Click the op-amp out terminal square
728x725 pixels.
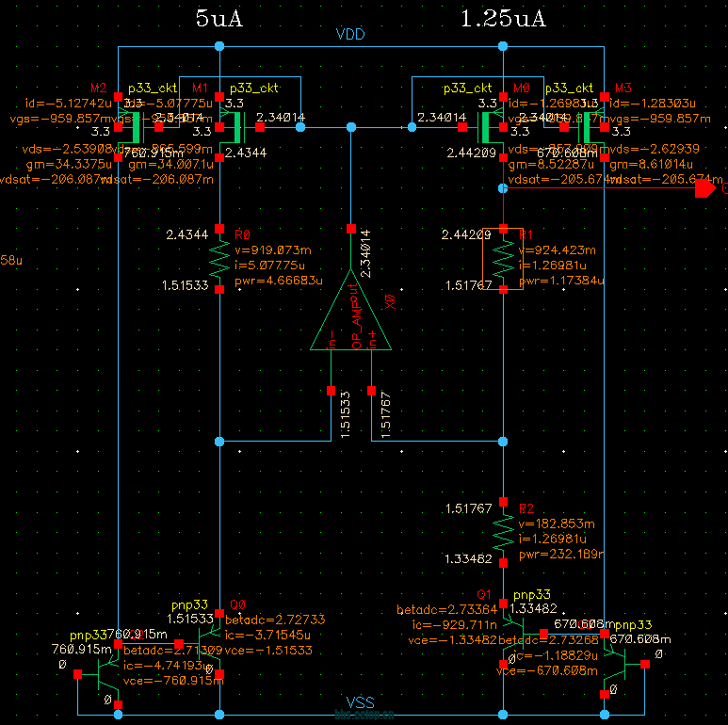pos(351,229)
